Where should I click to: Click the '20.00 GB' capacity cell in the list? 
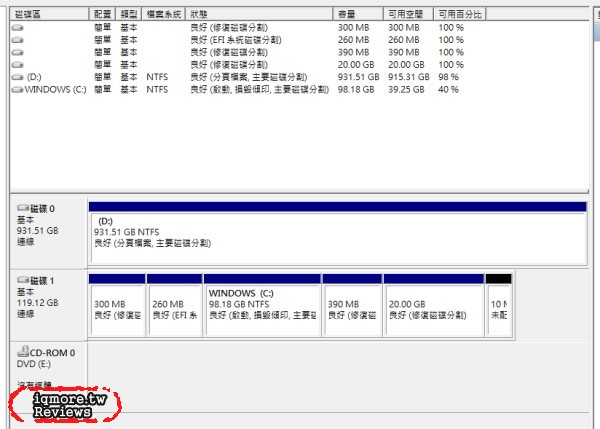(x=356, y=65)
